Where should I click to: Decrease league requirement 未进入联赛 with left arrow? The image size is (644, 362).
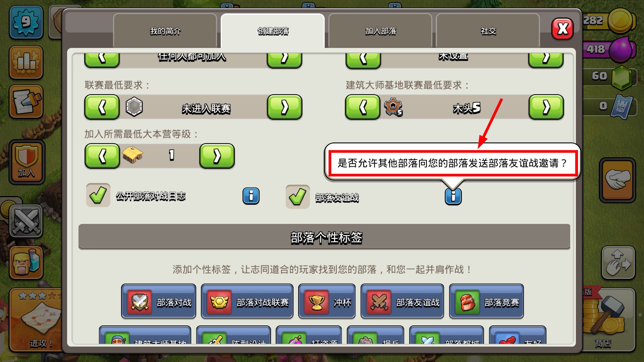(x=102, y=107)
